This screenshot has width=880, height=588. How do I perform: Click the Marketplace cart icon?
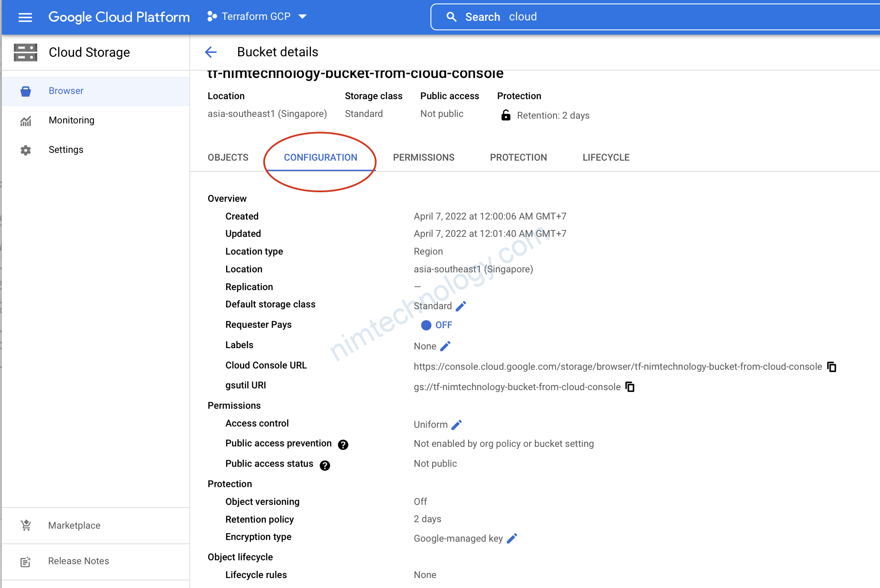coord(26,526)
